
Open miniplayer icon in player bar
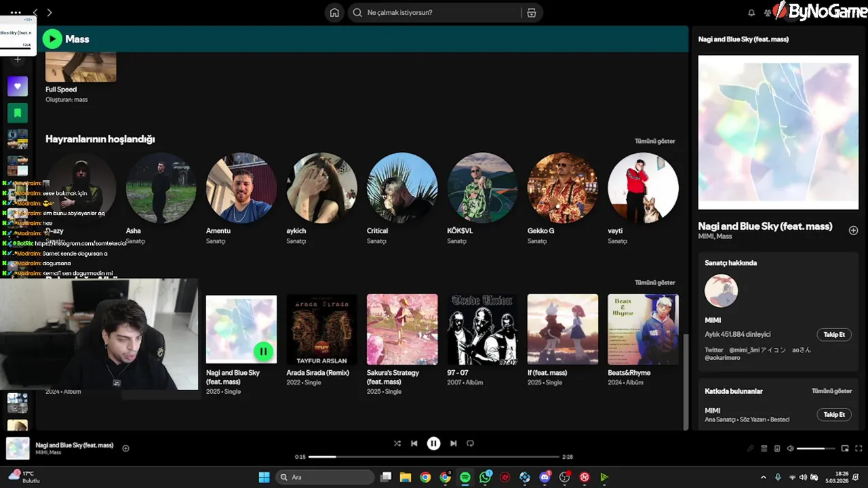tap(845, 448)
